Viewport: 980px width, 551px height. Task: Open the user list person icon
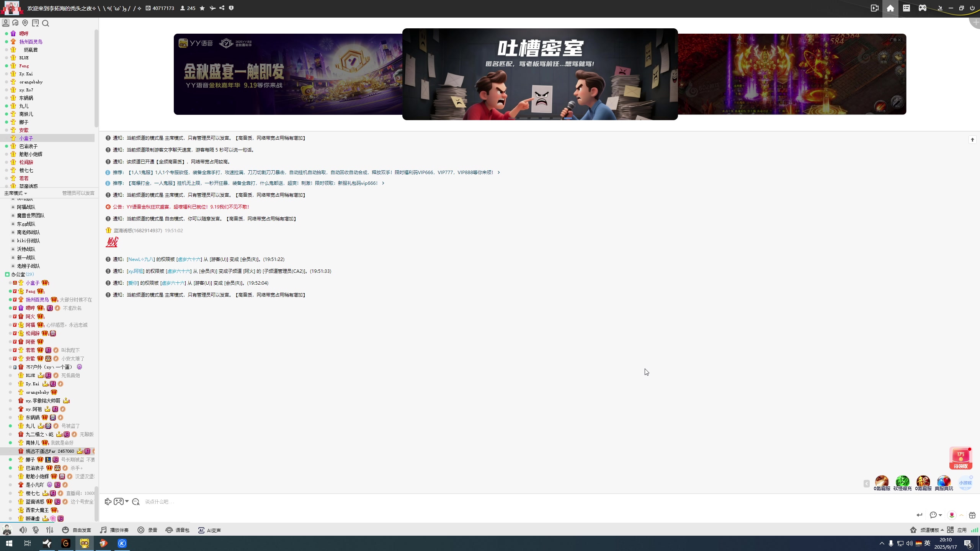click(x=6, y=23)
